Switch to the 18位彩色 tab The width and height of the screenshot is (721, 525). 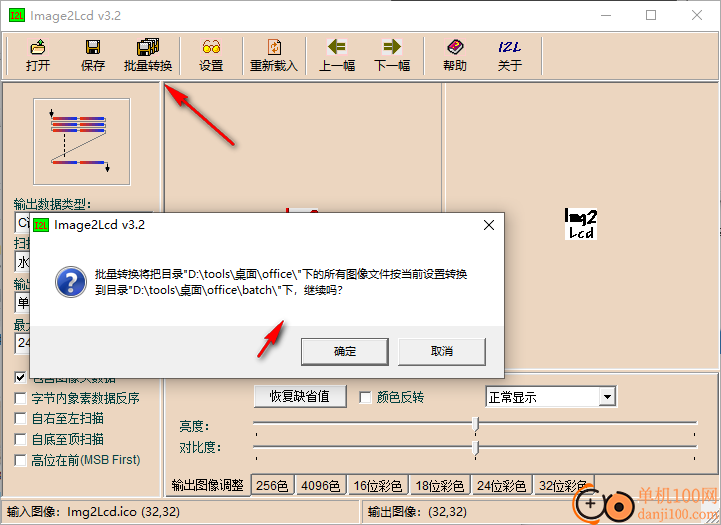coord(440,485)
